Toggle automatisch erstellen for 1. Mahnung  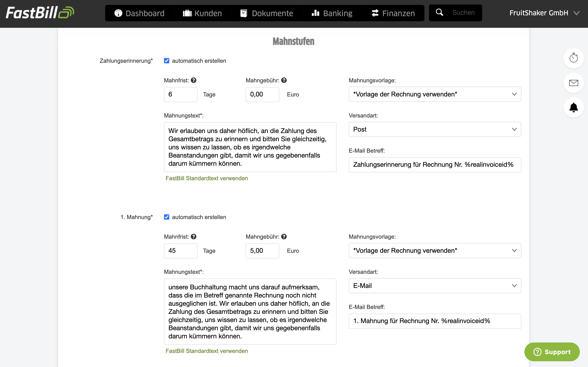[167, 217]
